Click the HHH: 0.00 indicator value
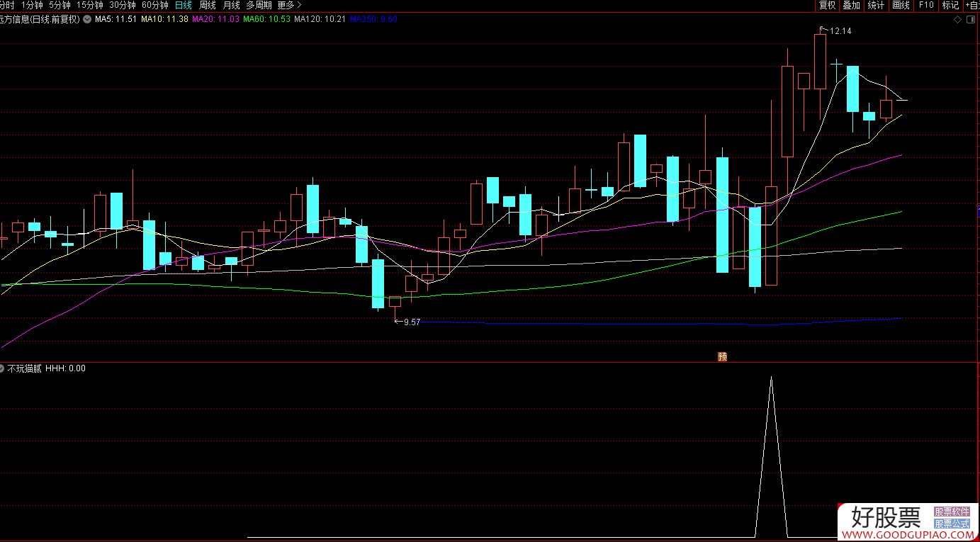Image resolution: width=980 pixels, height=542 pixels. pyautogui.click(x=65, y=368)
